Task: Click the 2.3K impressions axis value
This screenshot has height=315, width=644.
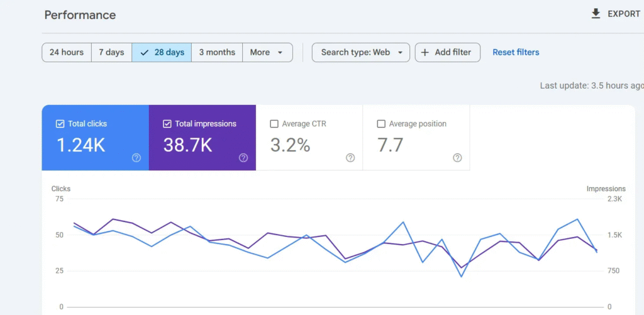Action: [615, 199]
